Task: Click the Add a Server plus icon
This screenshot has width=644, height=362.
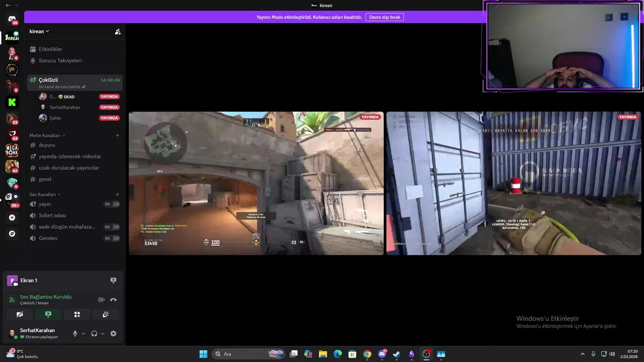Action: coord(12,218)
